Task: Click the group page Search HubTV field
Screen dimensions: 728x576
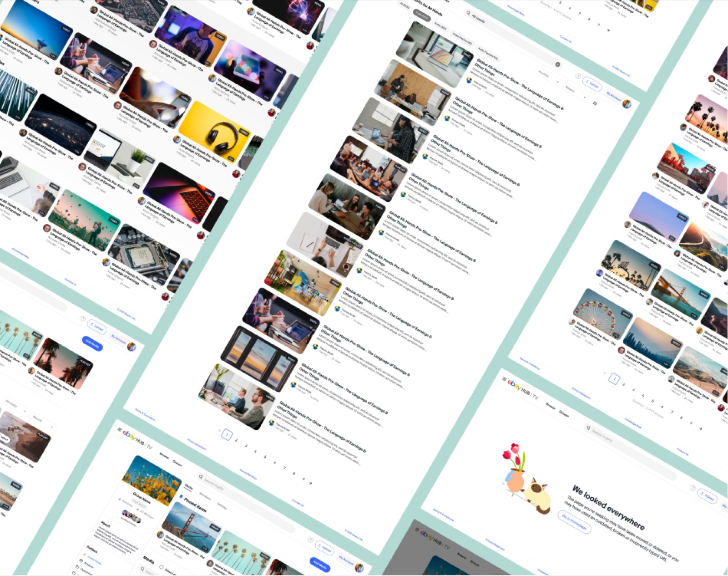Action: coord(246,503)
